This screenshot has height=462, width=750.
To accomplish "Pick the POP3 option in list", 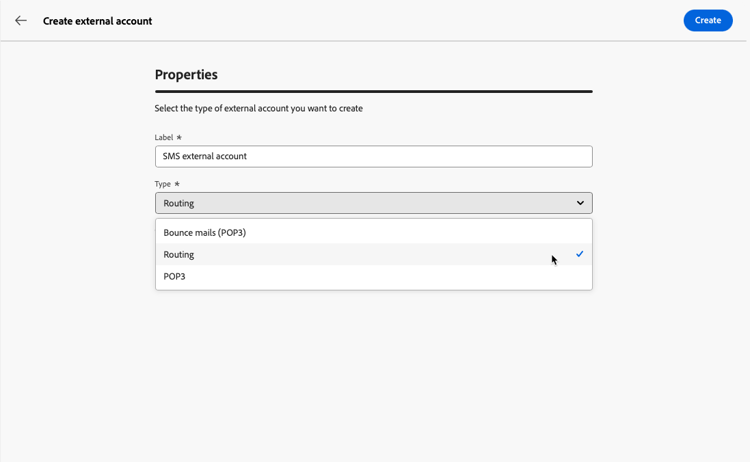I will (x=175, y=276).
